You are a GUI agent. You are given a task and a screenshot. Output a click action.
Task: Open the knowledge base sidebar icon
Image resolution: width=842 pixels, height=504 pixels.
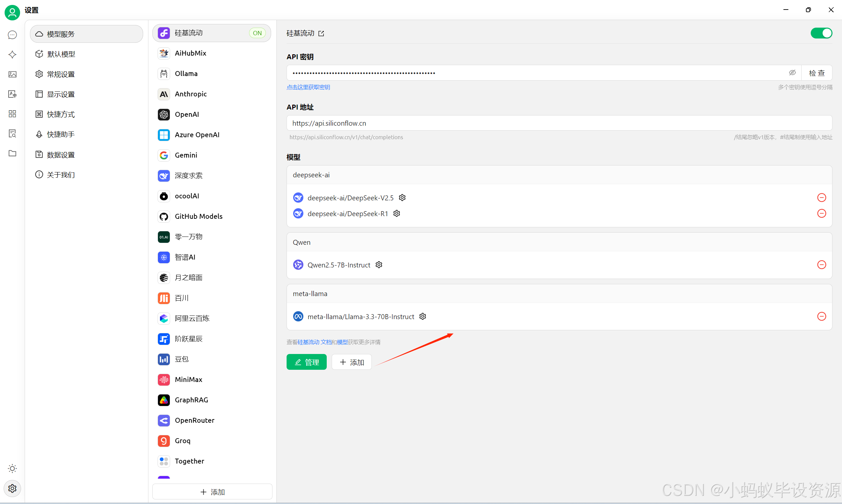point(12,134)
